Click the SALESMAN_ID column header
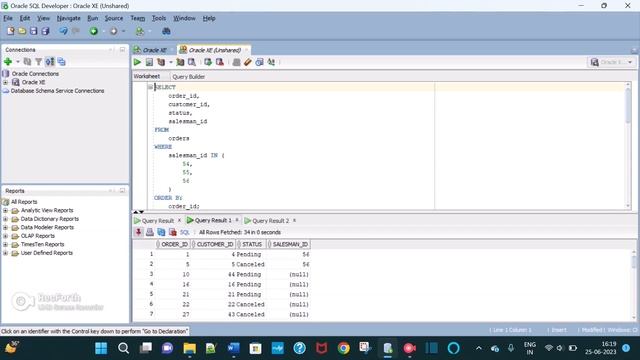This screenshot has height=360, width=640. click(290, 244)
